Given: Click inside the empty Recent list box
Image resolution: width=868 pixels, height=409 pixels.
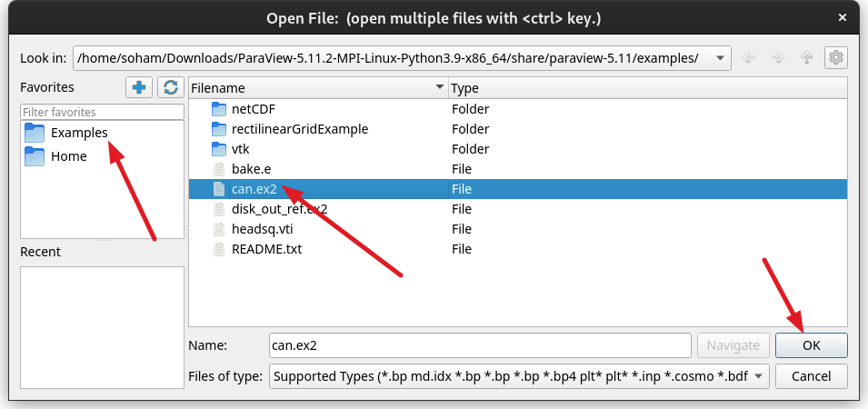Looking at the screenshot, I should click(x=102, y=327).
